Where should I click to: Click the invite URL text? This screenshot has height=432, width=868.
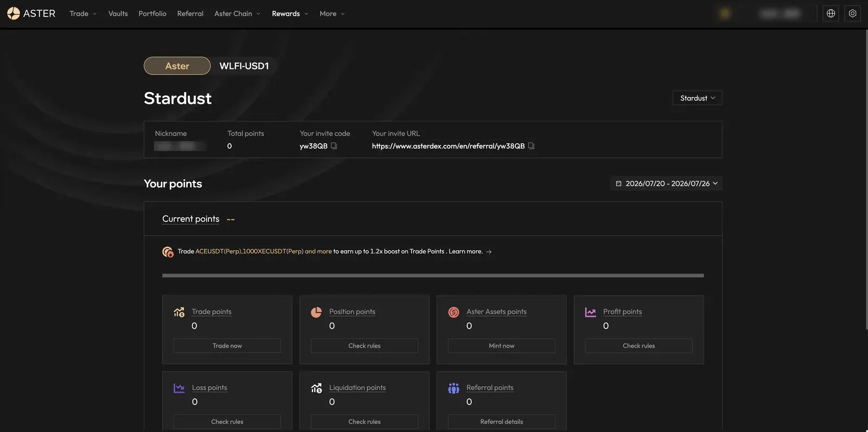448,146
